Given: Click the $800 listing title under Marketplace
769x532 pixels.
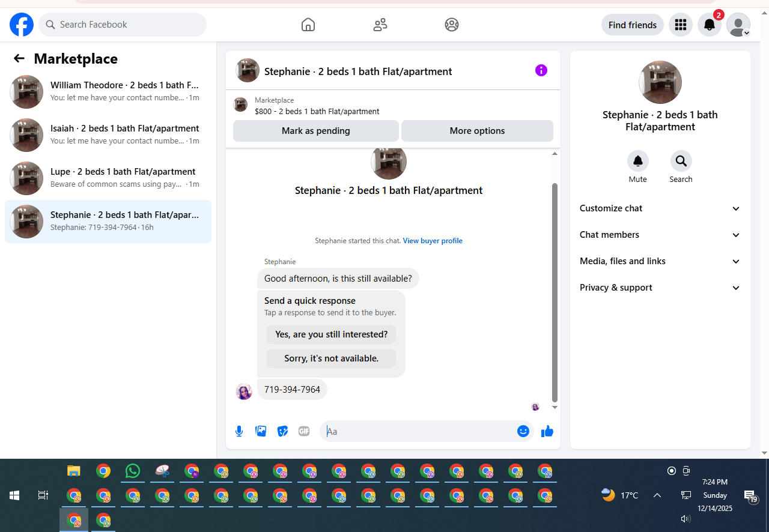Looking at the screenshot, I should point(317,111).
